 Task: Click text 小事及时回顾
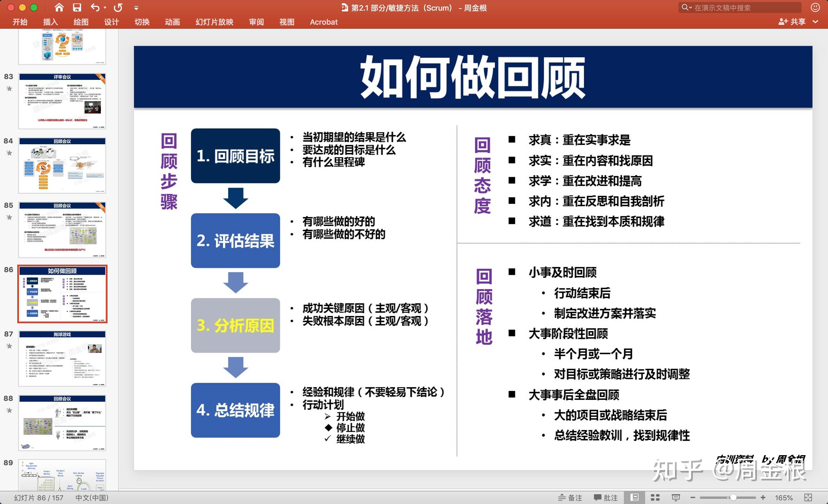(563, 272)
